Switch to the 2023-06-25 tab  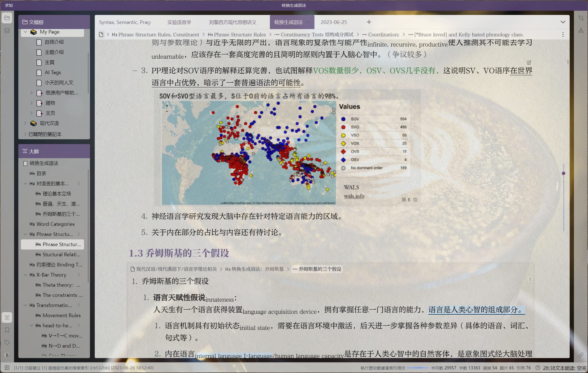tap(334, 22)
